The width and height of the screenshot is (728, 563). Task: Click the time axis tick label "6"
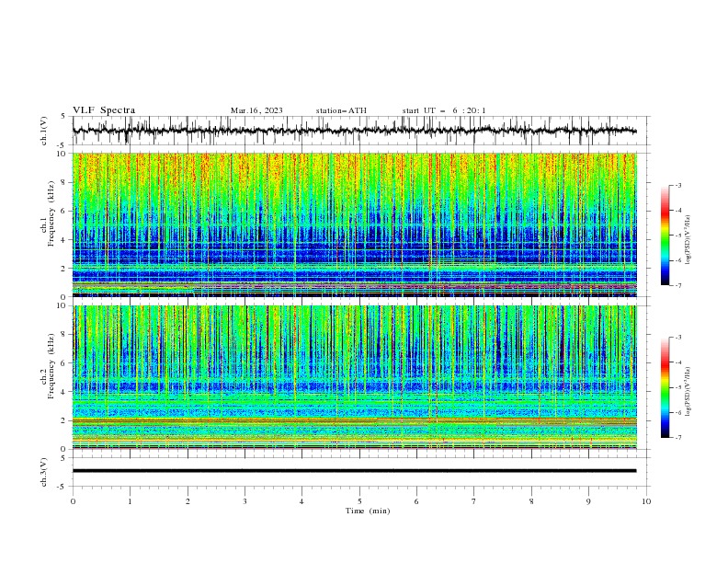point(416,501)
